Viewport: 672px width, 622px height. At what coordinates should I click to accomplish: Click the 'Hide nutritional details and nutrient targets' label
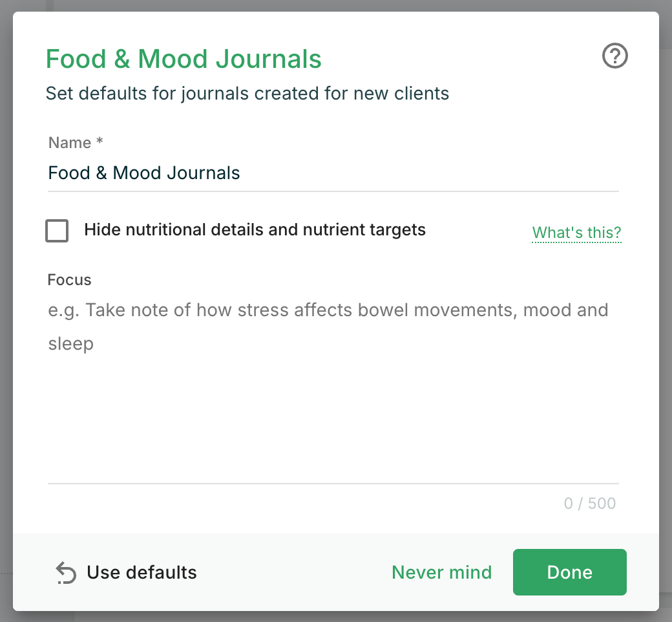tap(255, 230)
